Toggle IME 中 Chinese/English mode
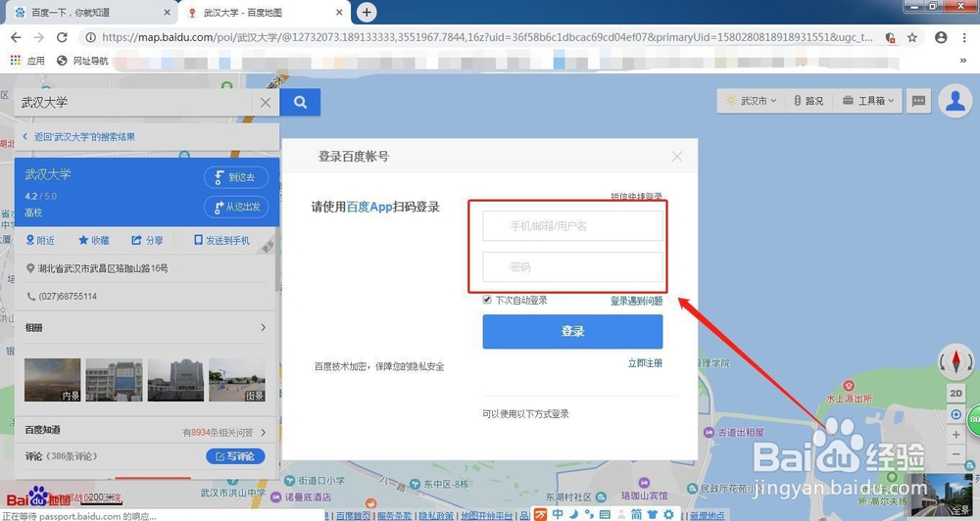This screenshot has height=521, width=980. coord(558,514)
